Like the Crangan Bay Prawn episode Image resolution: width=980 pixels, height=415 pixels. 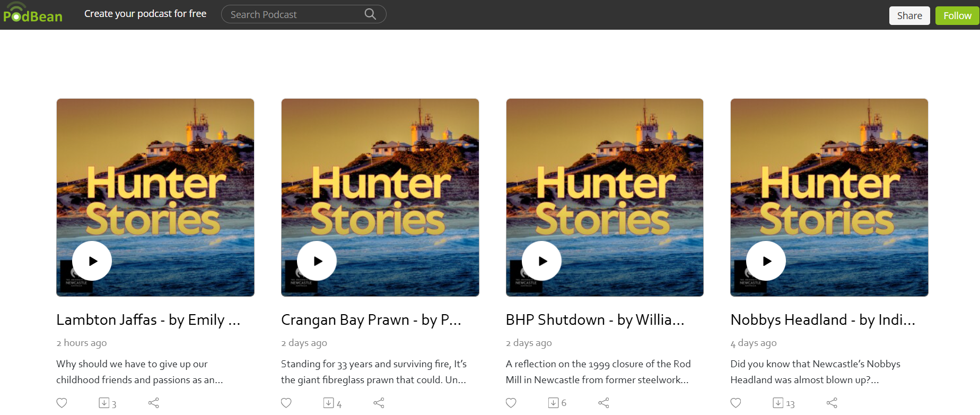(286, 403)
